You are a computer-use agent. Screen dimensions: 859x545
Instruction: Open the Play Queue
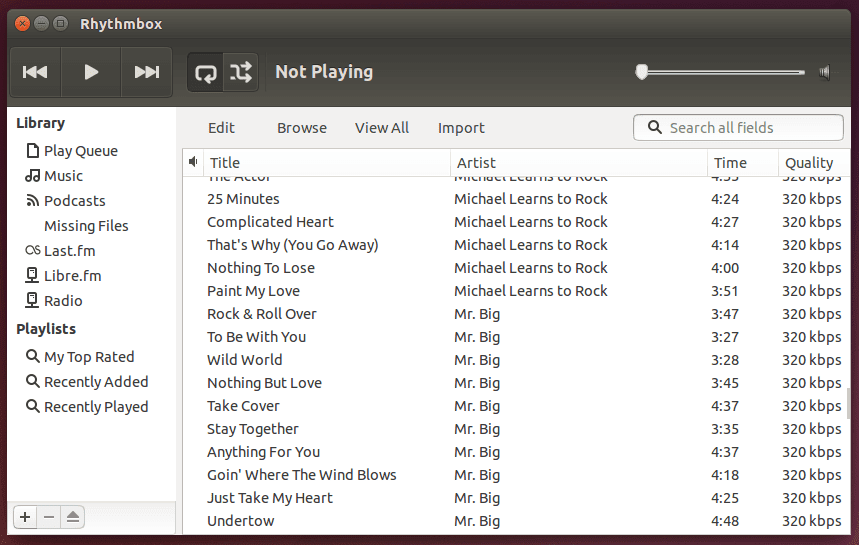click(x=80, y=151)
